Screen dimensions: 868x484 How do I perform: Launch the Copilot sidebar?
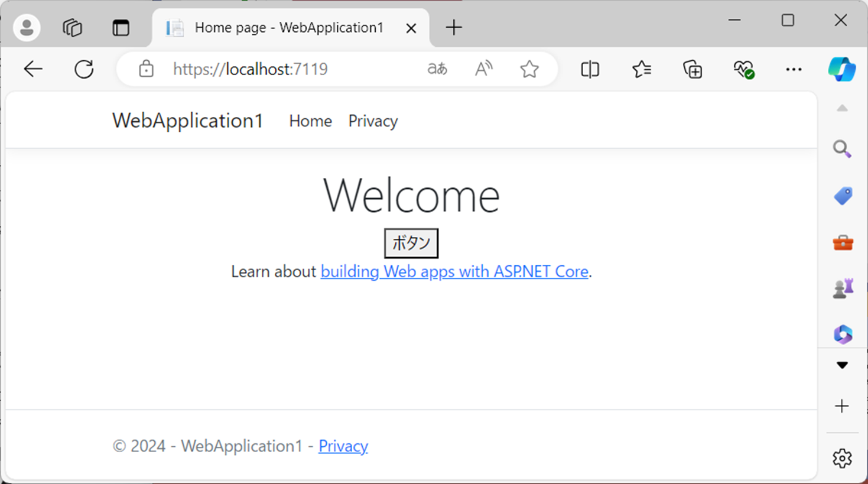click(x=842, y=69)
